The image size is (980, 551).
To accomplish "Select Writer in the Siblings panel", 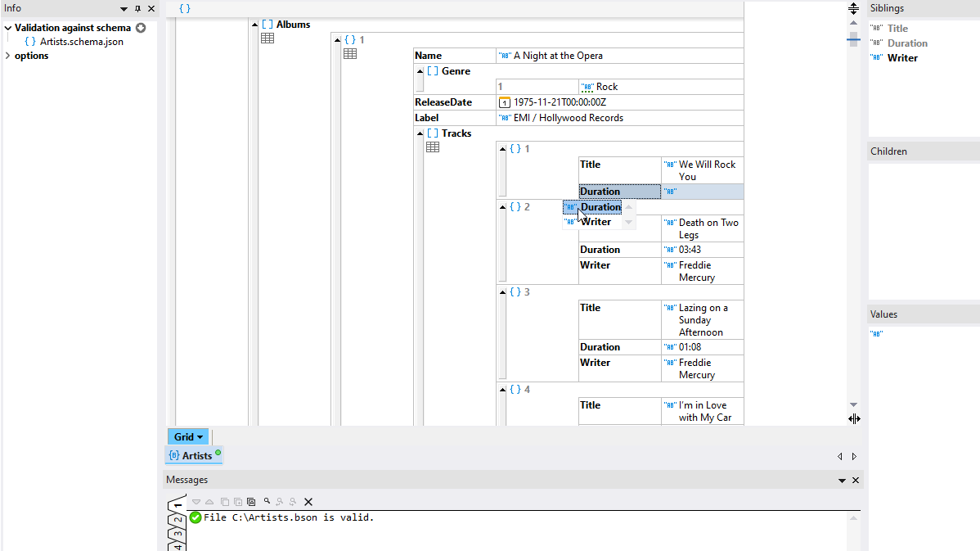I will tap(902, 58).
